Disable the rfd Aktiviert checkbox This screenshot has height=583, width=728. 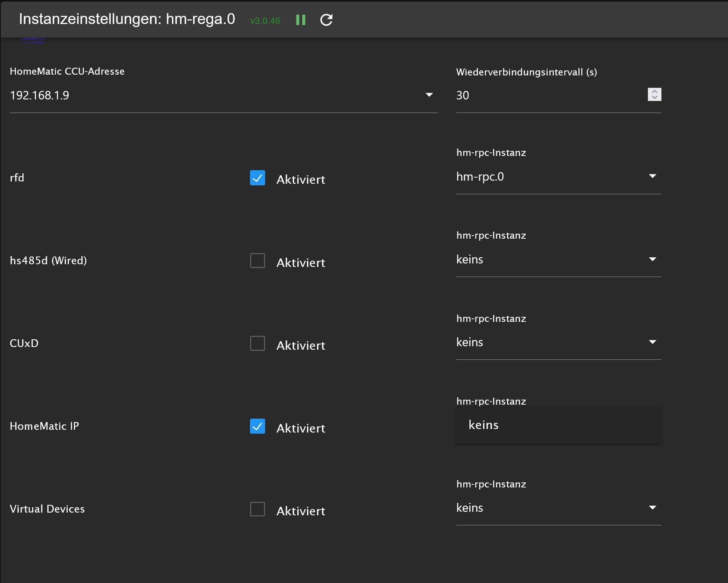257,178
